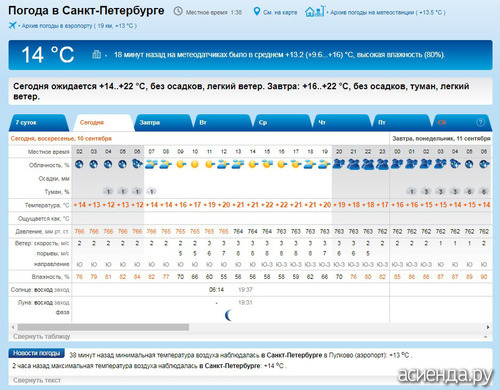Click the row label Ощущается как, °C

[44, 219]
